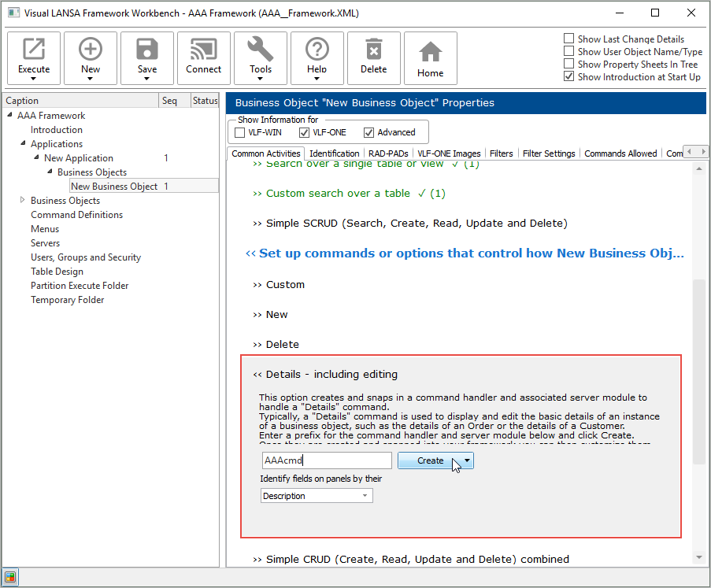Click the Delete trash icon
The width and height of the screenshot is (711, 588).
point(374,50)
